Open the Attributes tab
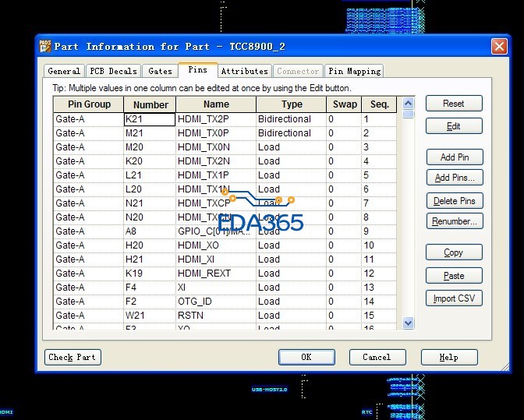This screenshot has height=420, width=524. pos(244,71)
